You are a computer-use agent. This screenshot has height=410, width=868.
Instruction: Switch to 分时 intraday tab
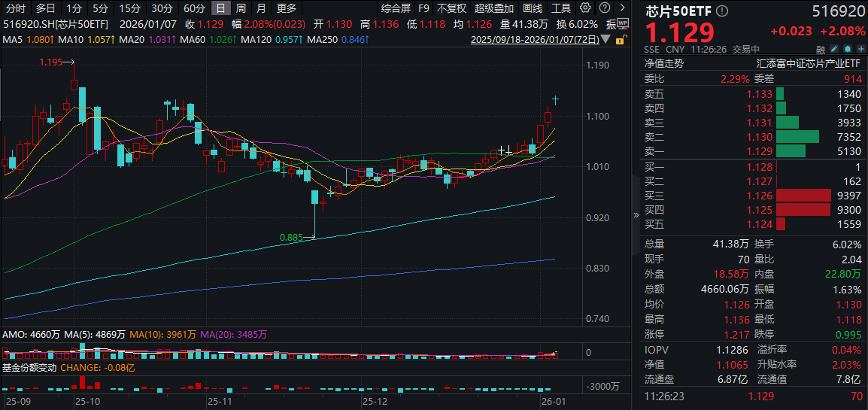click(16, 8)
